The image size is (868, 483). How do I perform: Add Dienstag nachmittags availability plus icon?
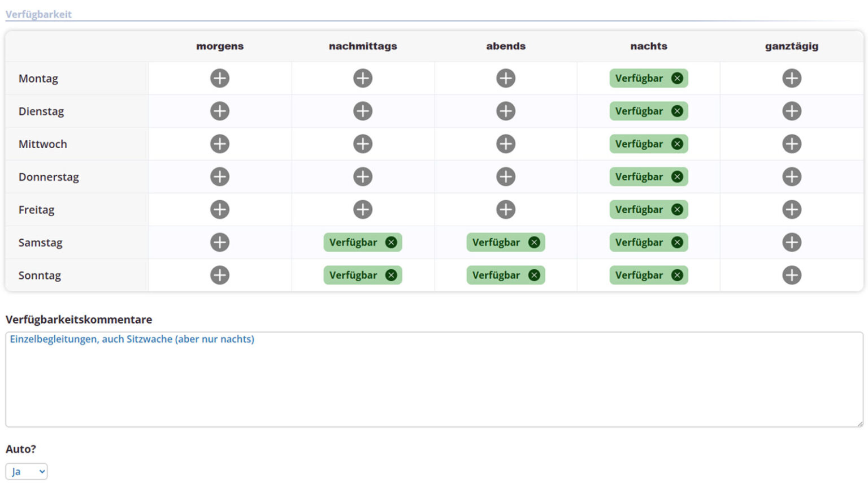point(363,111)
